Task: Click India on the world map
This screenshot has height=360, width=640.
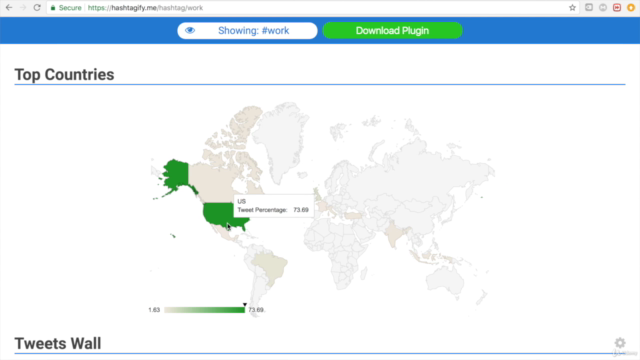Action: [x=394, y=234]
